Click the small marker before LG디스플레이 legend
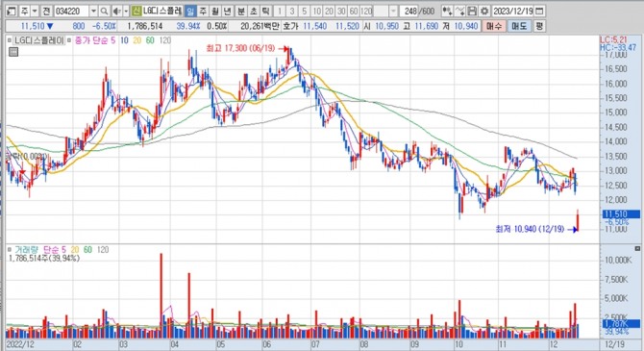Screen dimensions: 644x351 (10, 40)
